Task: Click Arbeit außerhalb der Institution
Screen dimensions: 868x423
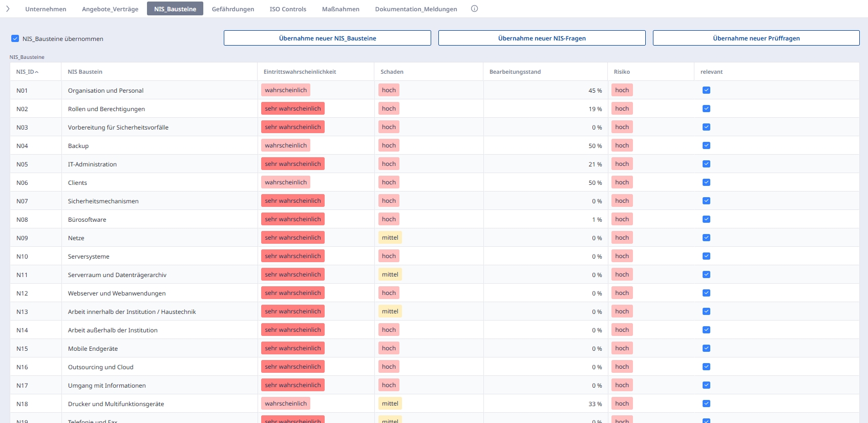Action: click(113, 330)
